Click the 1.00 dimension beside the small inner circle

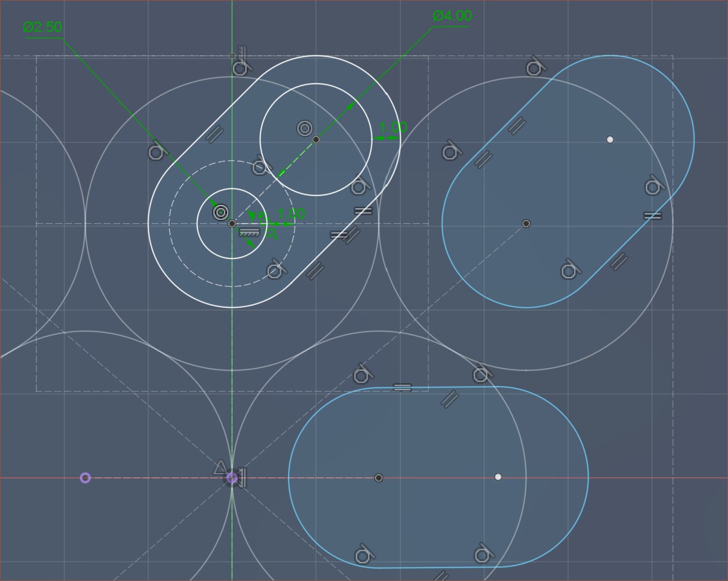click(291, 214)
